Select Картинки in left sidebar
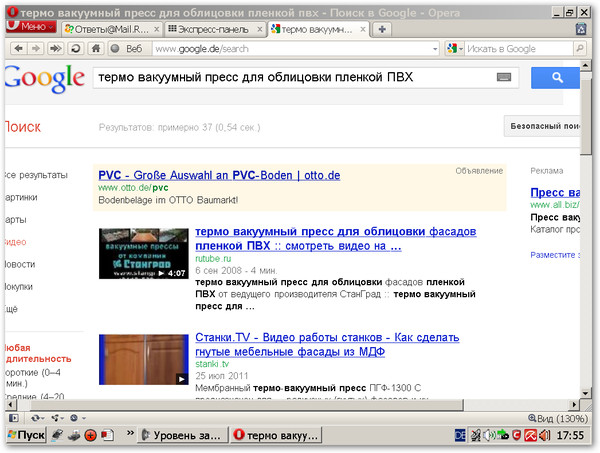This screenshot has width=600, height=453. pos(21,197)
